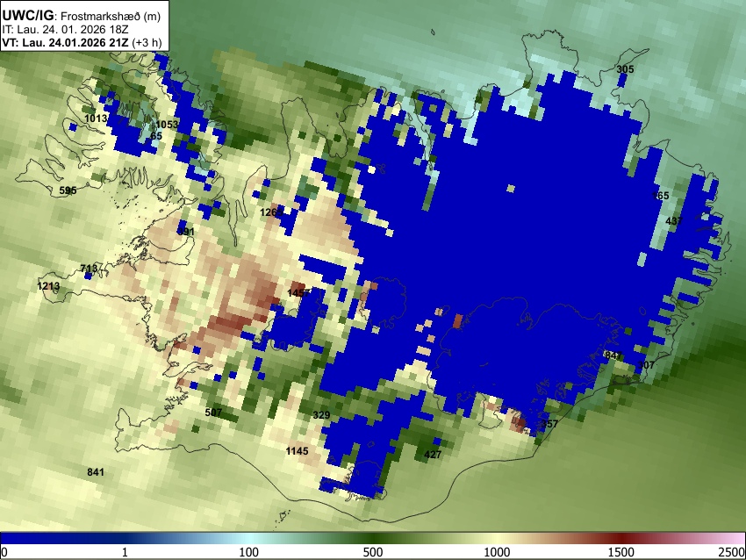Click the color scale label '100'
746x560 pixels.
click(249, 552)
